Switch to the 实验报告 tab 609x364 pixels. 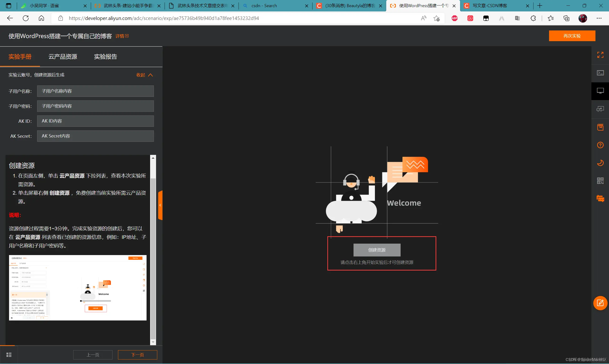point(105,57)
